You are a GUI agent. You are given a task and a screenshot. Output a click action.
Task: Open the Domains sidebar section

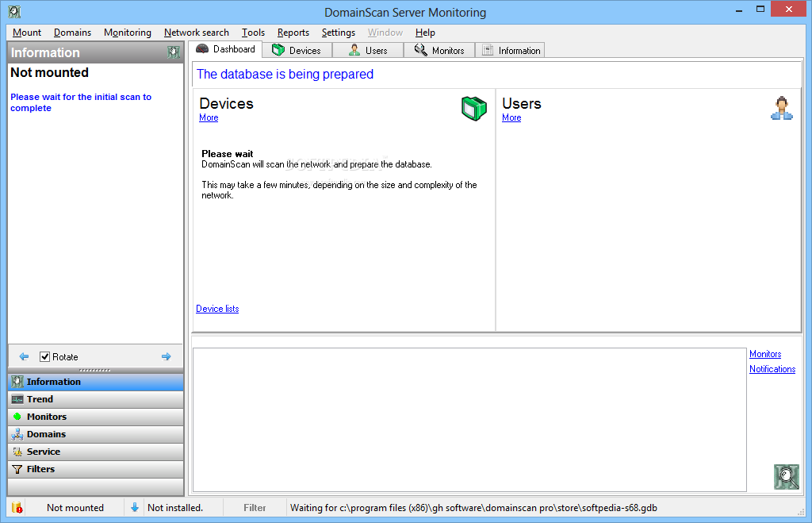tap(95, 434)
